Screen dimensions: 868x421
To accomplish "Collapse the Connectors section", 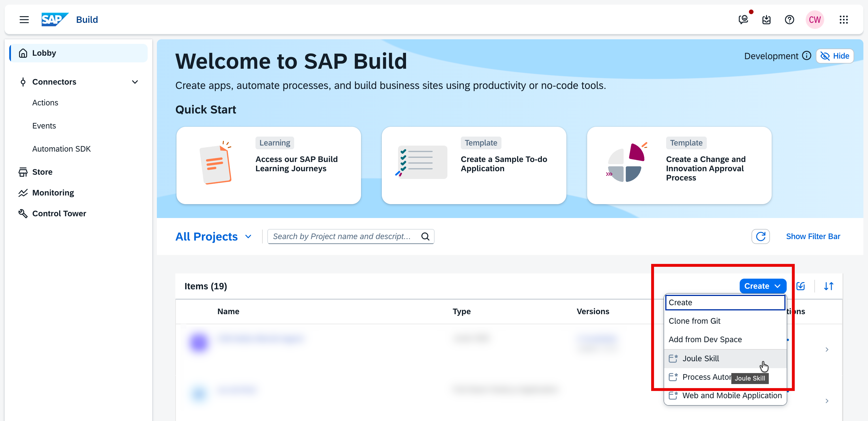I will coord(135,82).
